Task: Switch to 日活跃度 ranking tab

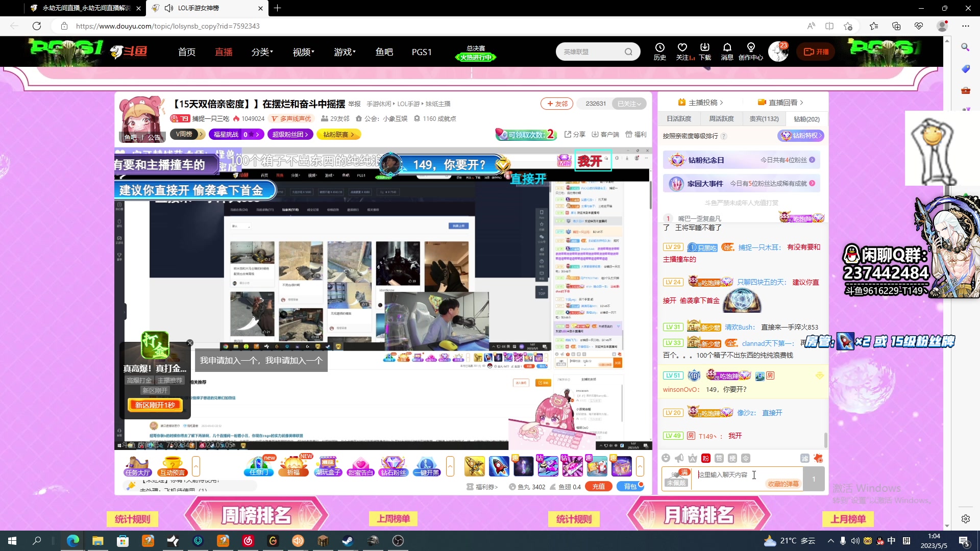Action: click(x=679, y=119)
